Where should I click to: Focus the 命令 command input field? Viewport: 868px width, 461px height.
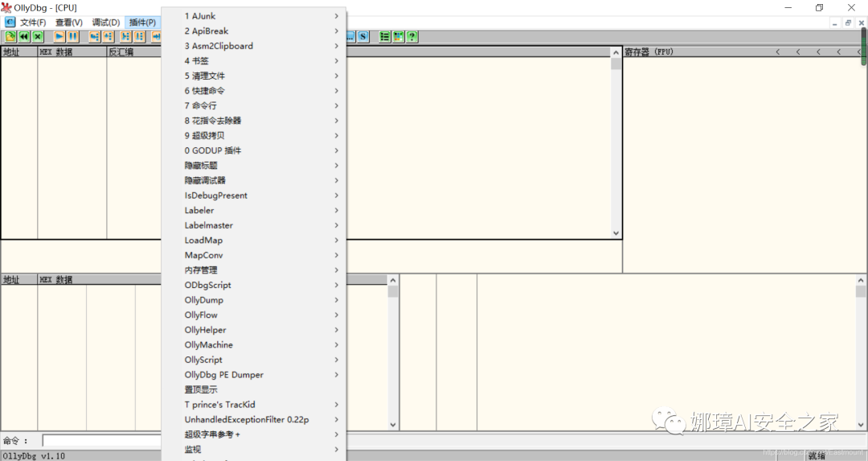[x=102, y=441]
